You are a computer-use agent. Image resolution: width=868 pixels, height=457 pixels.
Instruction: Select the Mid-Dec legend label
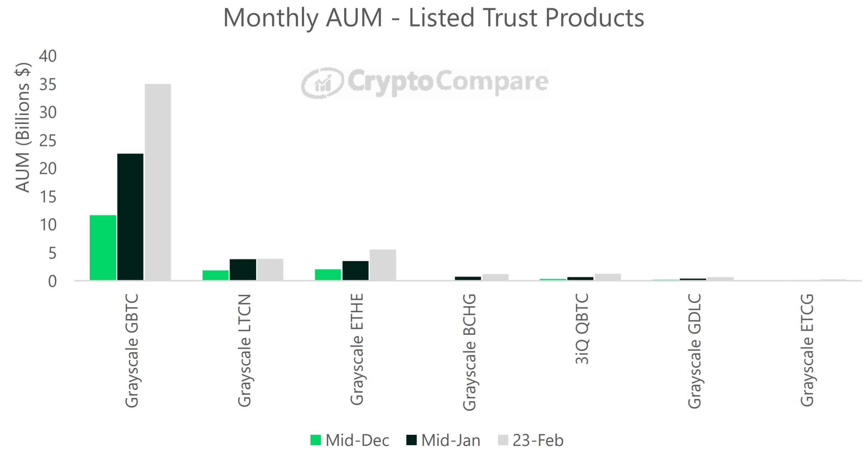pyautogui.click(x=357, y=440)
